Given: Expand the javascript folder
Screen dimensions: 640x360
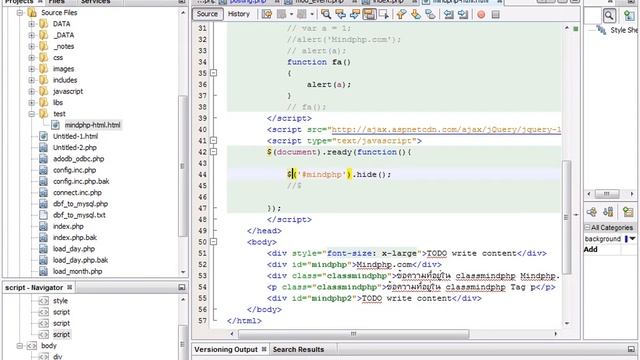Looking at the screenshot, I should pyautogui.click(x=31, y=91).
